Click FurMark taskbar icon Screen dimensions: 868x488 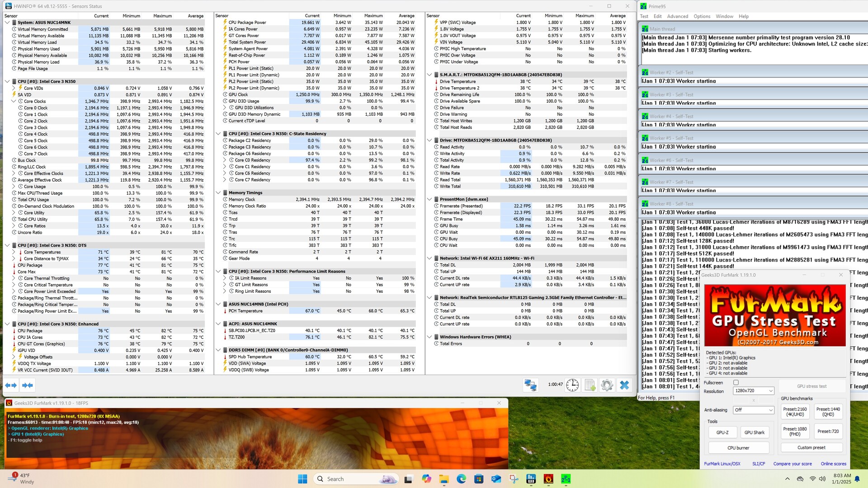[548, 479]
